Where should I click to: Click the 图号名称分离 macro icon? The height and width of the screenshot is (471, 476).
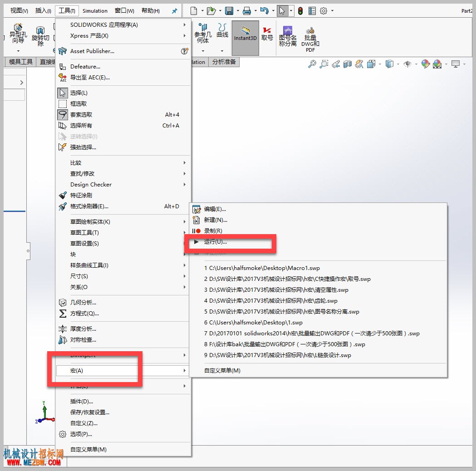tap(288, 36)
